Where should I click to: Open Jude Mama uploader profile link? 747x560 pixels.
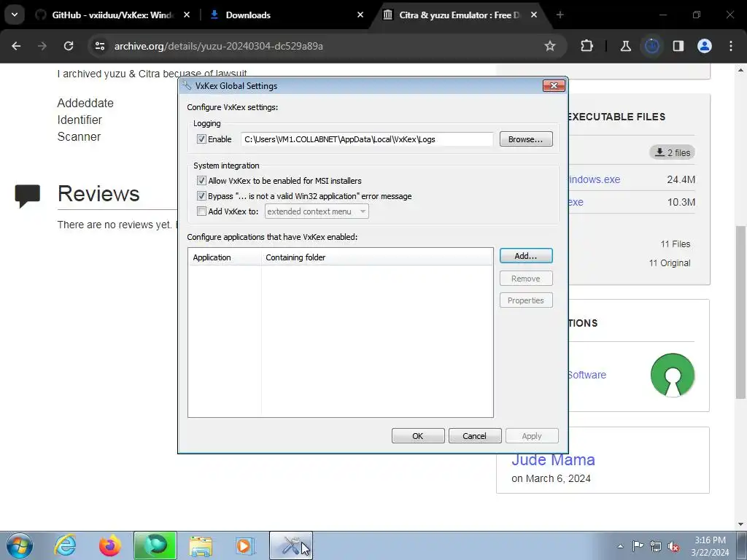click(553, 459)
